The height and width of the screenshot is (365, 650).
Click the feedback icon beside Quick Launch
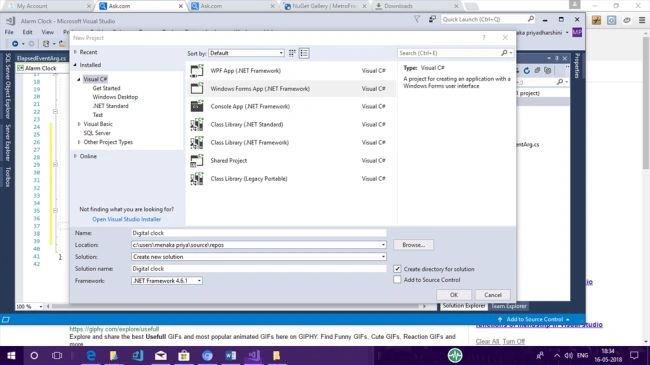click(432, 19)
